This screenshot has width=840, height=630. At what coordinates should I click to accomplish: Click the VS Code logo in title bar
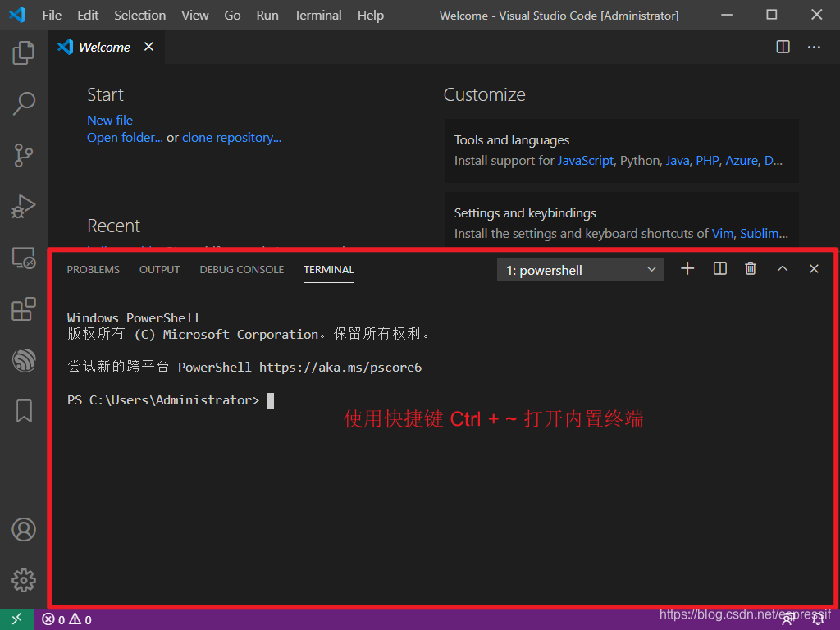(x=18, y=15)
